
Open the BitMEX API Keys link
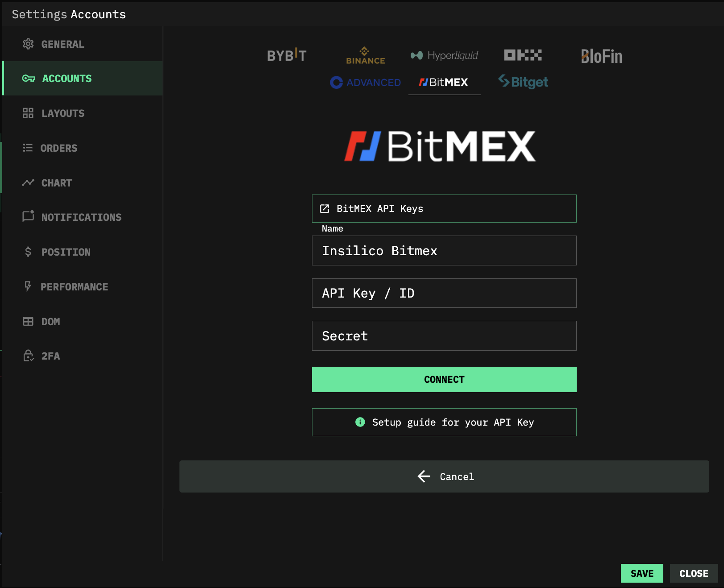tap(444, 208)
